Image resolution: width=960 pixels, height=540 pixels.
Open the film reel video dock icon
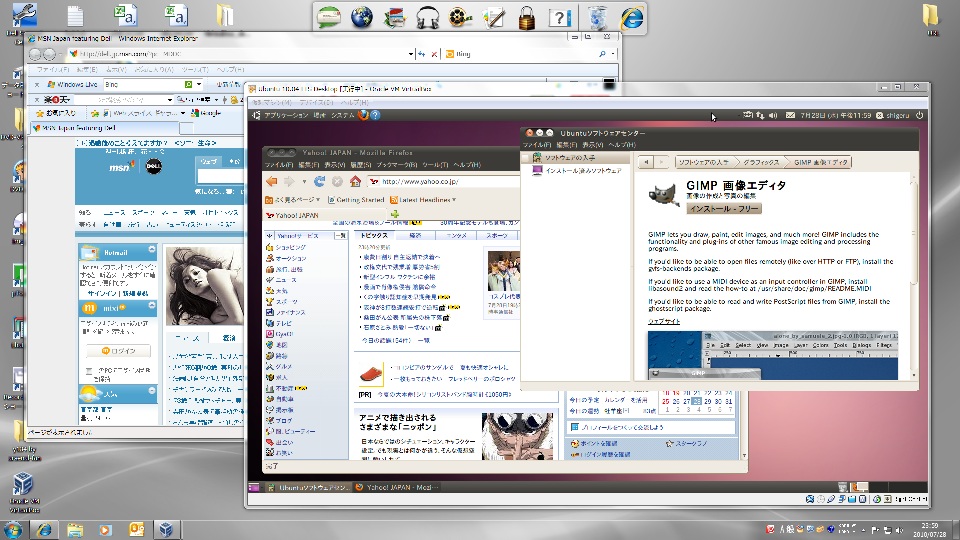coord(460,18)
